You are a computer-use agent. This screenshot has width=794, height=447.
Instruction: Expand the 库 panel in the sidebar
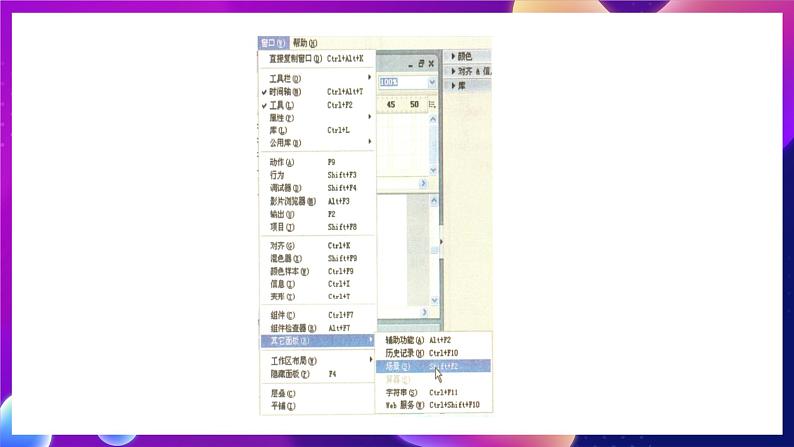(x=468, y=86)
